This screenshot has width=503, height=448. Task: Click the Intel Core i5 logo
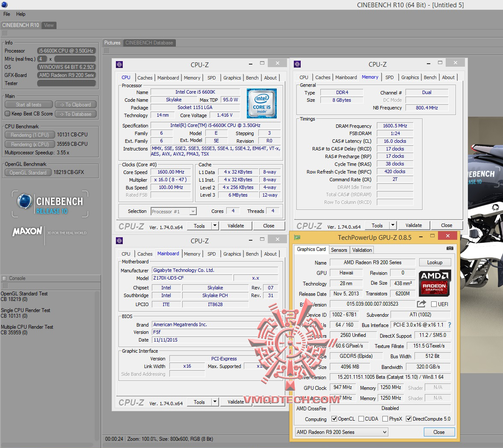[261, 103]
